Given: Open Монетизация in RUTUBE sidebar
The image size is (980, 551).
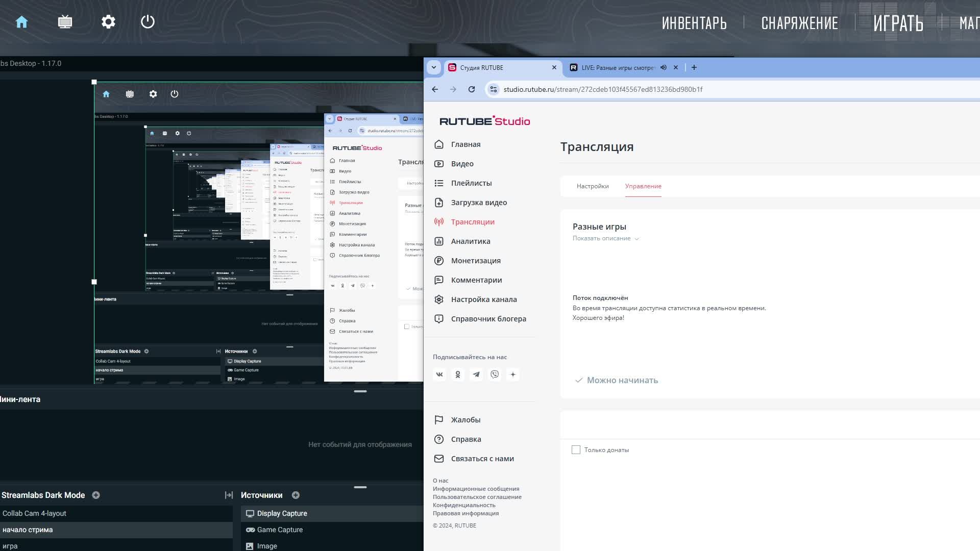Looking at the screenshot, I should pyautogui.click(x=476, y=261).
